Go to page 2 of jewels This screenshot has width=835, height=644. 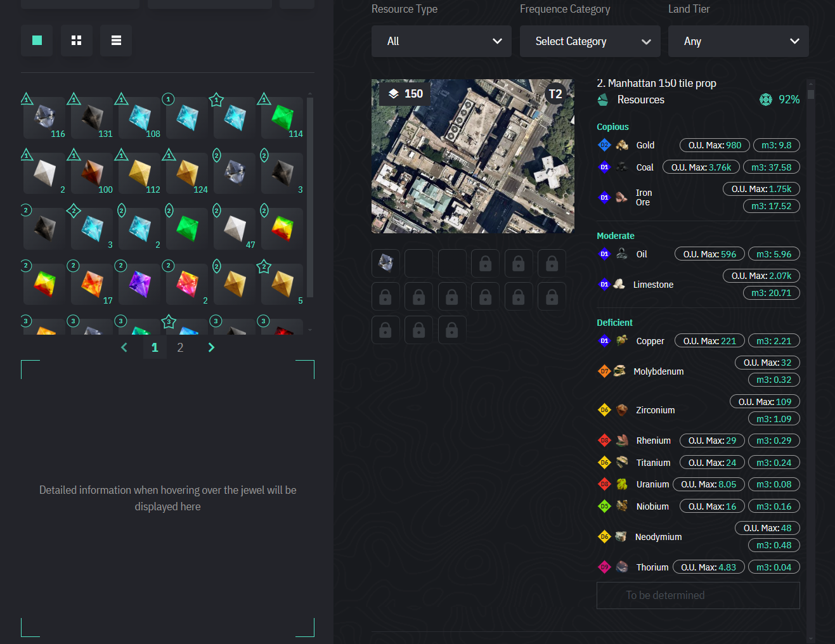pyautogui.click(x=180, y=347)
